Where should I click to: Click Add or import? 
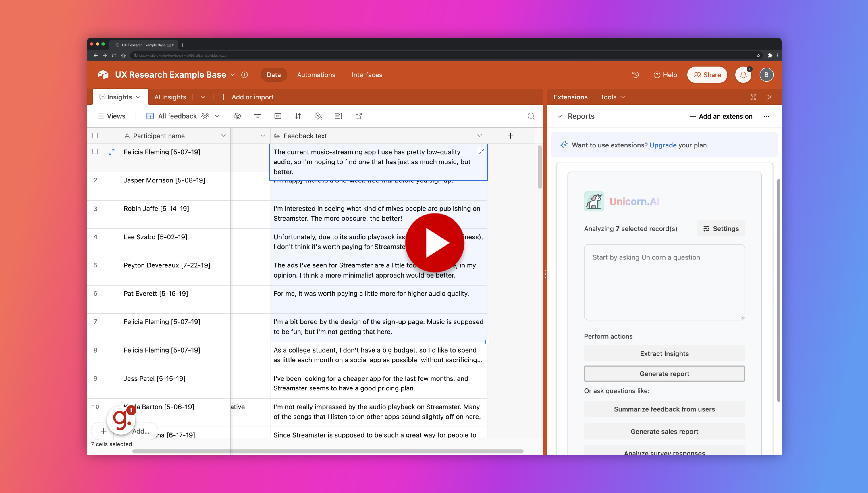click(x=247, y=97)
